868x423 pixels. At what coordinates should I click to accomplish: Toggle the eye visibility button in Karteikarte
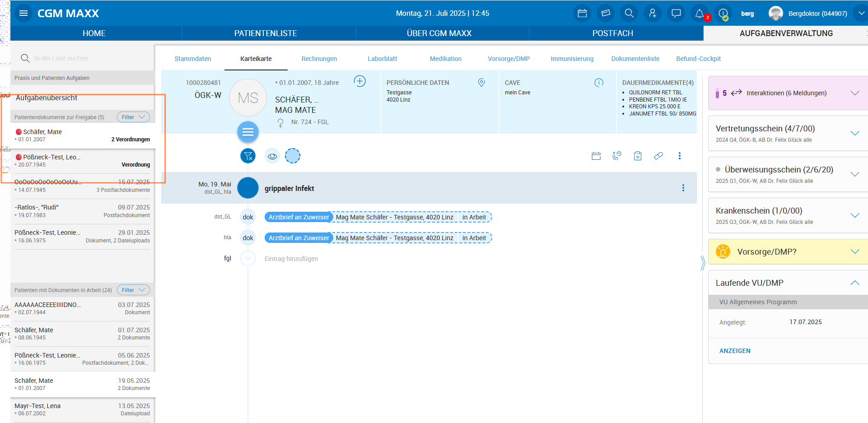[x=272, y=156]
